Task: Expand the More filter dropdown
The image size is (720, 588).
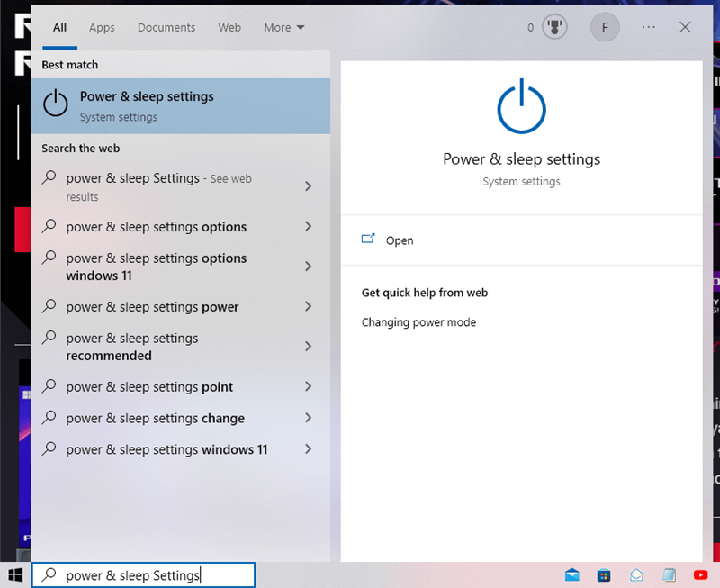Action: 283,28
